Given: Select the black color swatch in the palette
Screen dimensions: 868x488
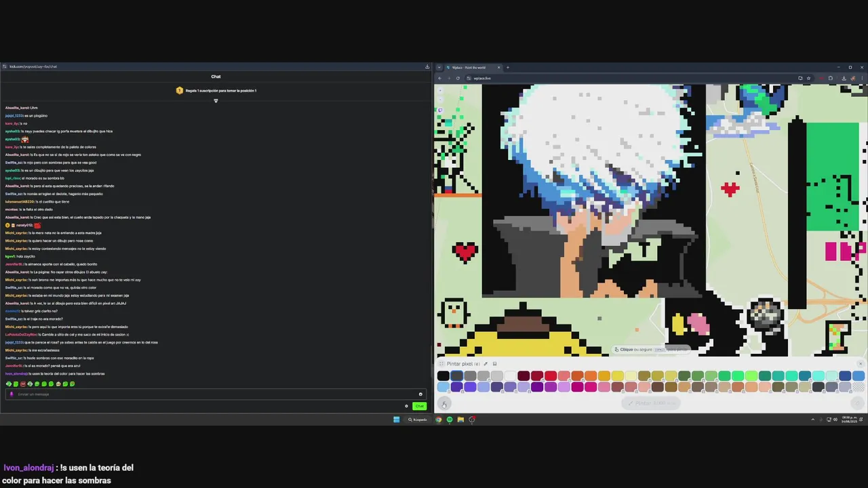Looking at the screenshot, I should point(443,376).
